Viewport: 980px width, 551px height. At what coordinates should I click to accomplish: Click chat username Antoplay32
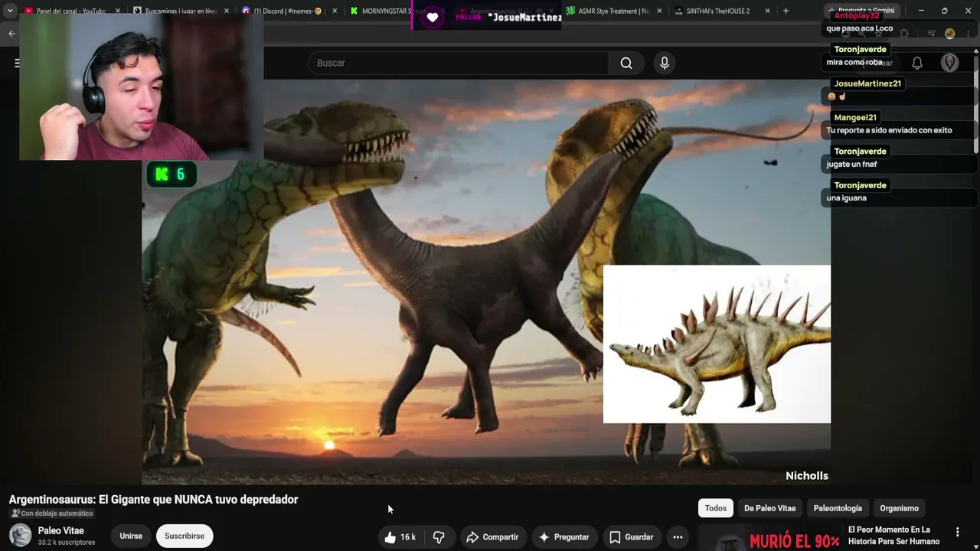tap(857, 15)
